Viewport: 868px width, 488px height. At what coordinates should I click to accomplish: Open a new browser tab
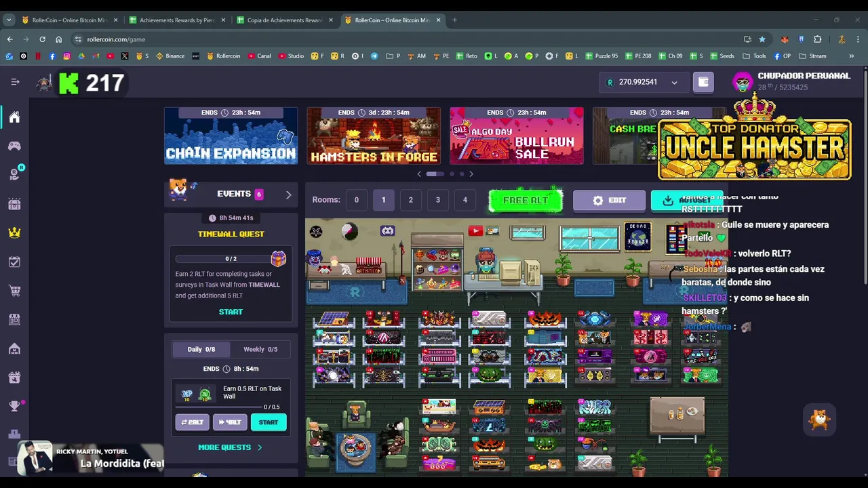454,20
